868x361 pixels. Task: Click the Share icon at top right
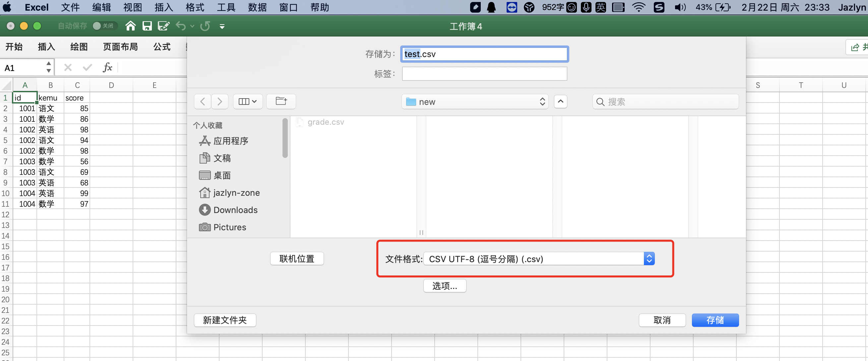coord(855,47)
